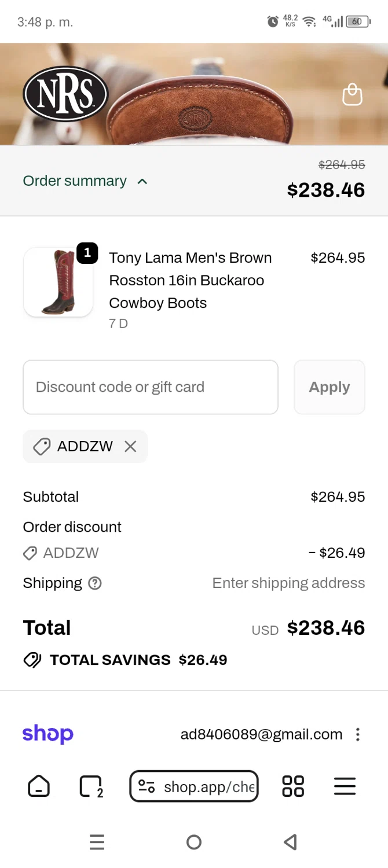The height and width of the screenshot is (868, 388).
Task: Tap the NRS store logo
Action: [65, 94]
